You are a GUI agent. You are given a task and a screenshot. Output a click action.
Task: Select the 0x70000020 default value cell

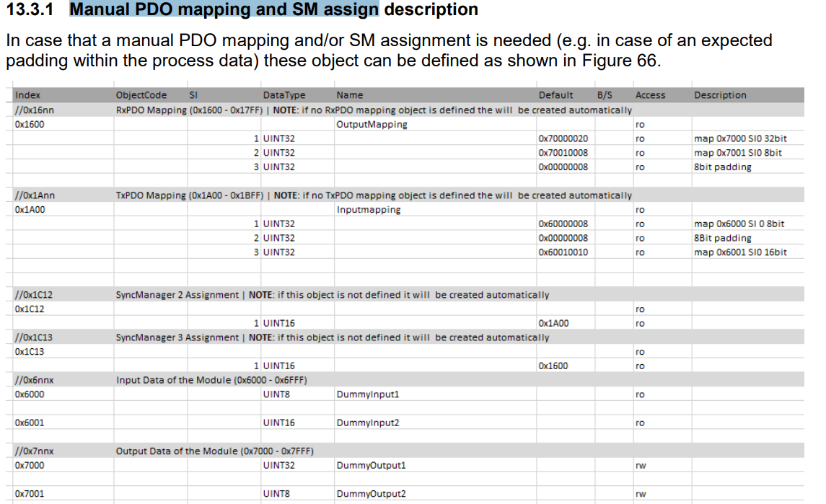(563, 138)
